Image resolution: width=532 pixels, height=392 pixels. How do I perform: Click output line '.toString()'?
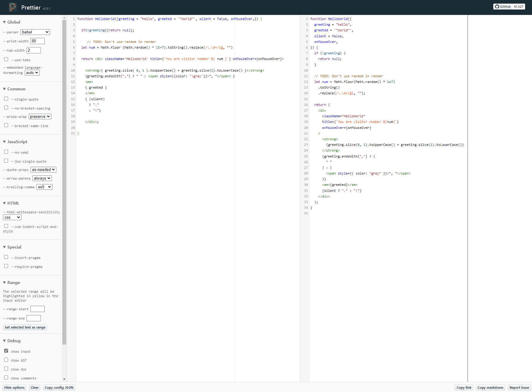click(x=329, y=87)
